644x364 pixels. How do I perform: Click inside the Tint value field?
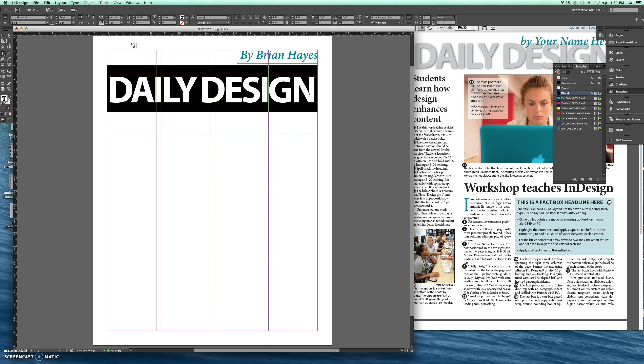pos(590,72)
